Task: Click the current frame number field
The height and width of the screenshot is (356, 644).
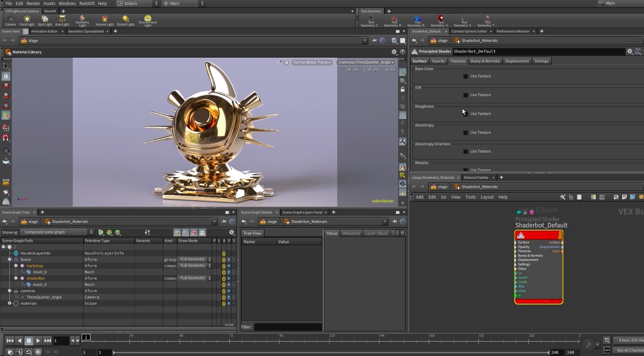Action: point(61,341)
